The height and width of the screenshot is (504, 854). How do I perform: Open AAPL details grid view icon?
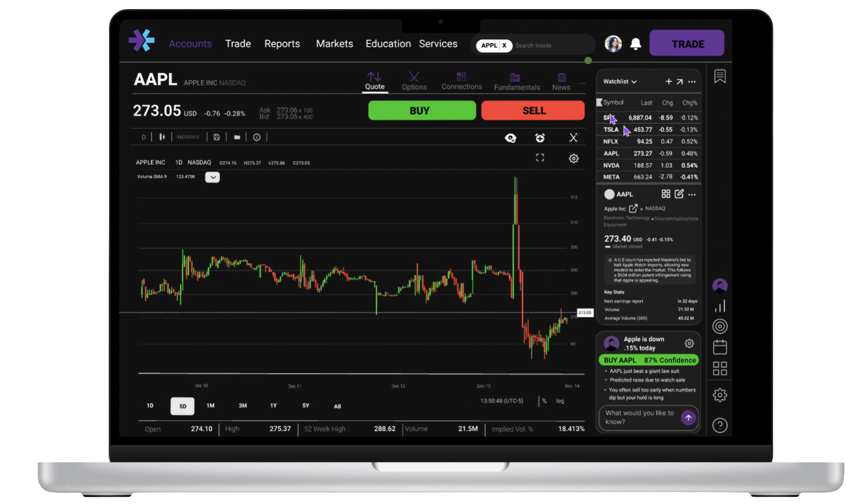pos(666,194)
